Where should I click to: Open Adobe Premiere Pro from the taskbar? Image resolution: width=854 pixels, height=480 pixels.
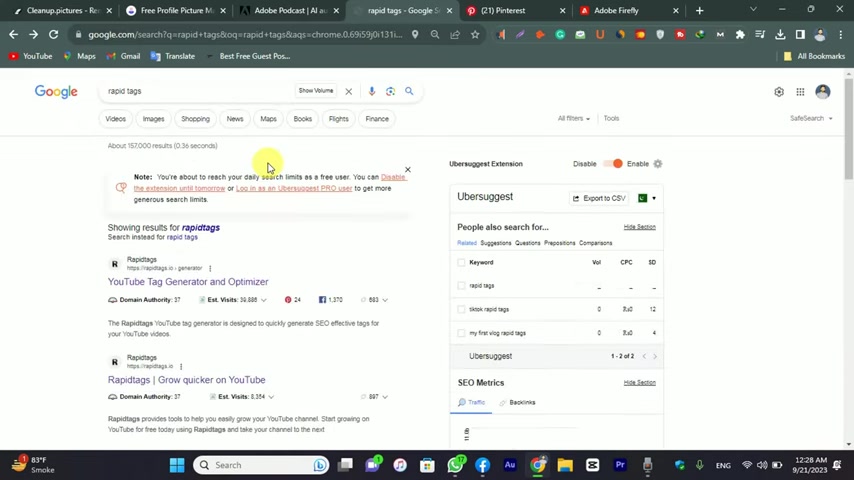pos(620,465)
